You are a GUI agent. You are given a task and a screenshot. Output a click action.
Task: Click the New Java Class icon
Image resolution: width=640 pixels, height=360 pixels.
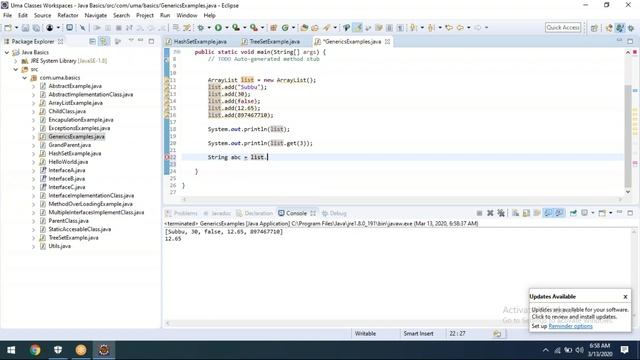coord(285,28)
